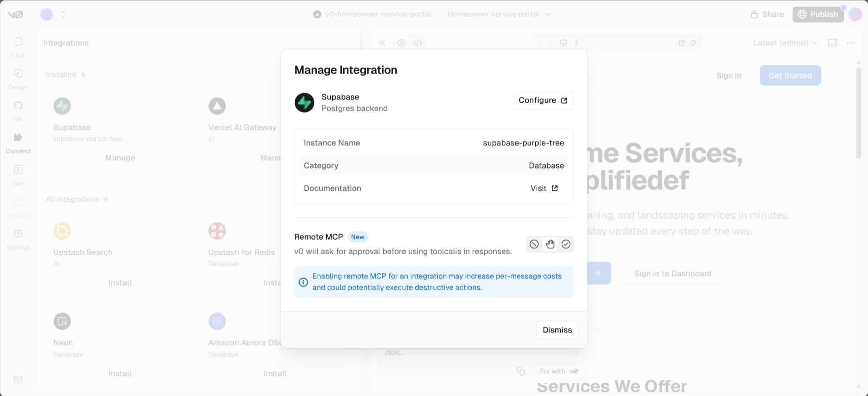868x396 pixels.
Task: Click the Neon integration icon
Action: (62, 321)
